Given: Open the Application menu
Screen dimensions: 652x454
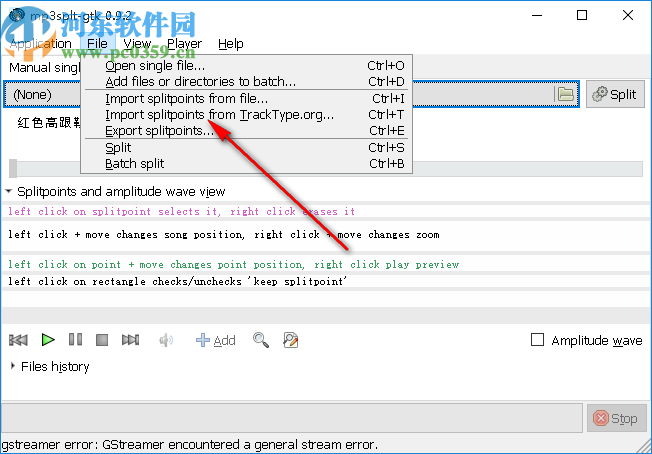Looking at the screenshot, I should click(x=41, y=44).
